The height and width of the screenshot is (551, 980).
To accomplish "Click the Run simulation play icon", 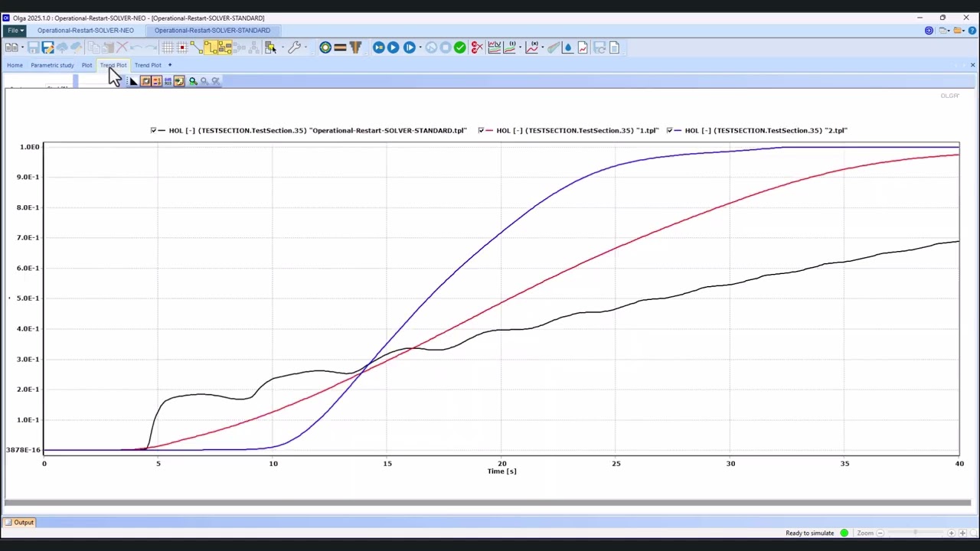I will click(393, 47).
